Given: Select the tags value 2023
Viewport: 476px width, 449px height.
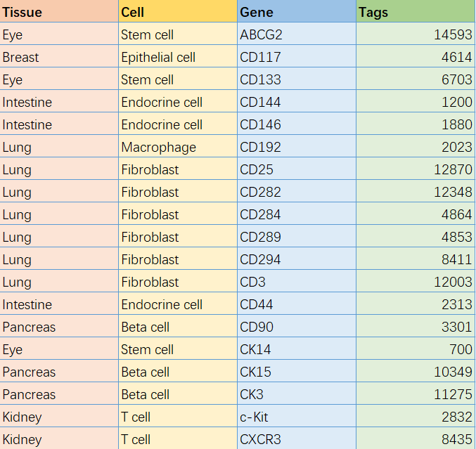Looking at the screenshot, I should tap(416, 146).
